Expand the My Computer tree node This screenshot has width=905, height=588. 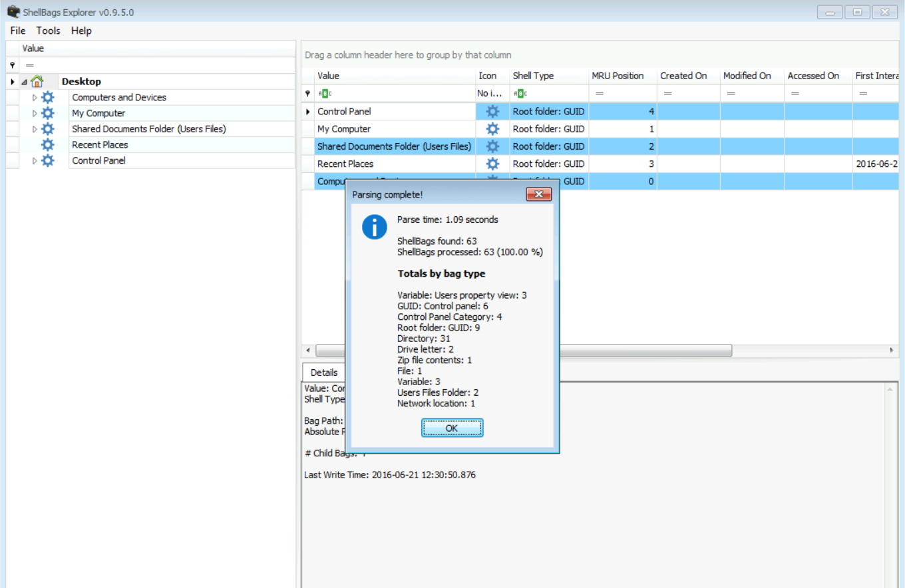pos(35,113)
